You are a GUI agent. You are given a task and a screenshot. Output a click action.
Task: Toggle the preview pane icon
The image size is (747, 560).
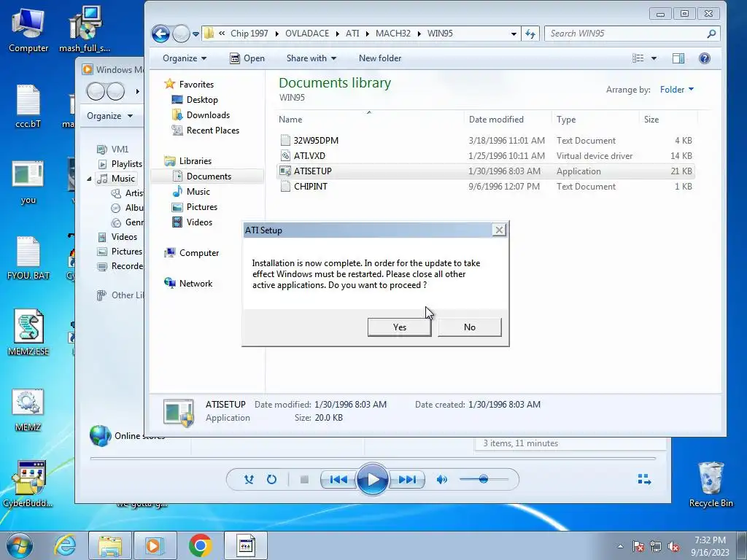(x=678, y=58)
